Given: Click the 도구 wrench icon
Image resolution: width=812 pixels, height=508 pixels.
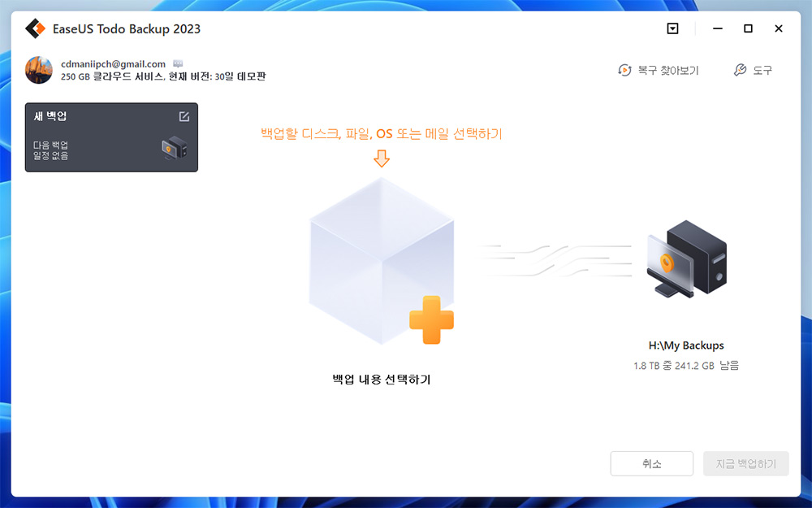Looking at the screenshot, I should tap(740, 70).
